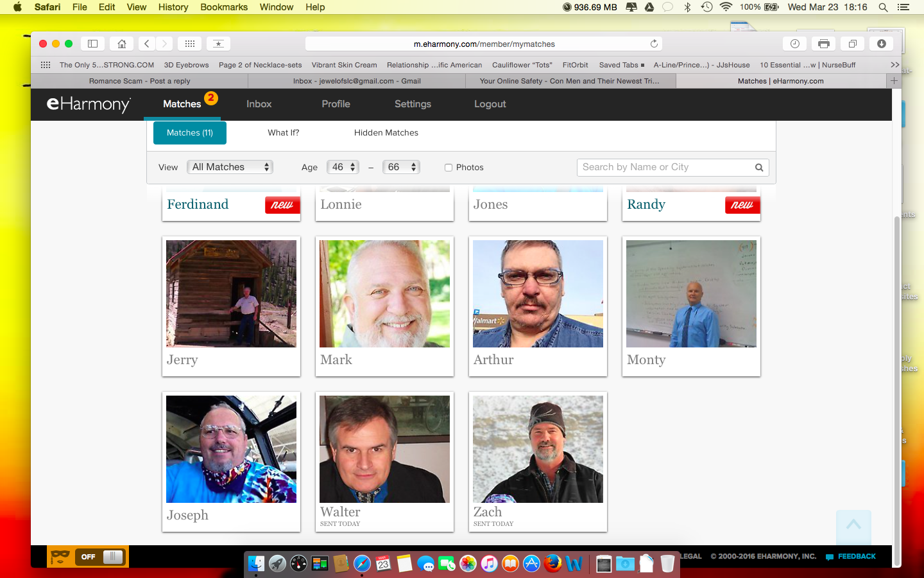Jump to top with the up-arrow button
Screen dimensions: 924x578
click(853, 527)
